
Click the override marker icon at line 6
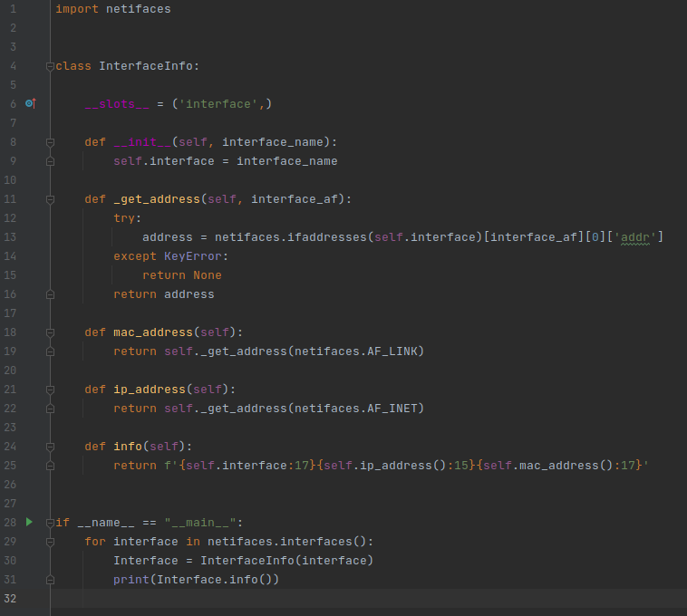pos(31,104)
